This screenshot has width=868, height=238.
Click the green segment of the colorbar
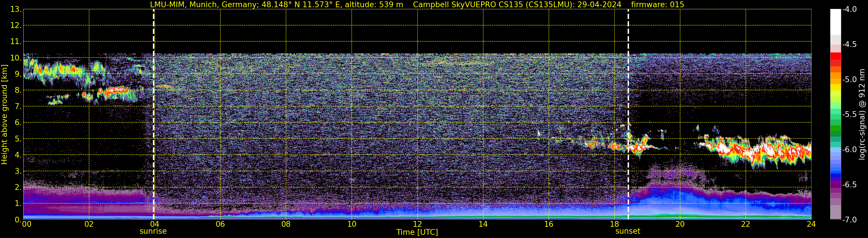(x=836, y=128)
